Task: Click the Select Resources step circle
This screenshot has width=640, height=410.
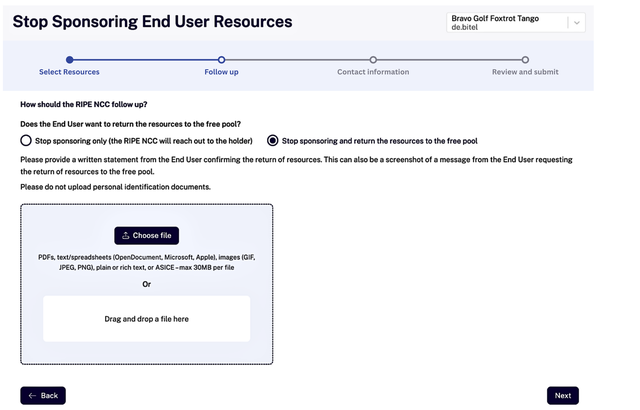Action: click(69, 60)
